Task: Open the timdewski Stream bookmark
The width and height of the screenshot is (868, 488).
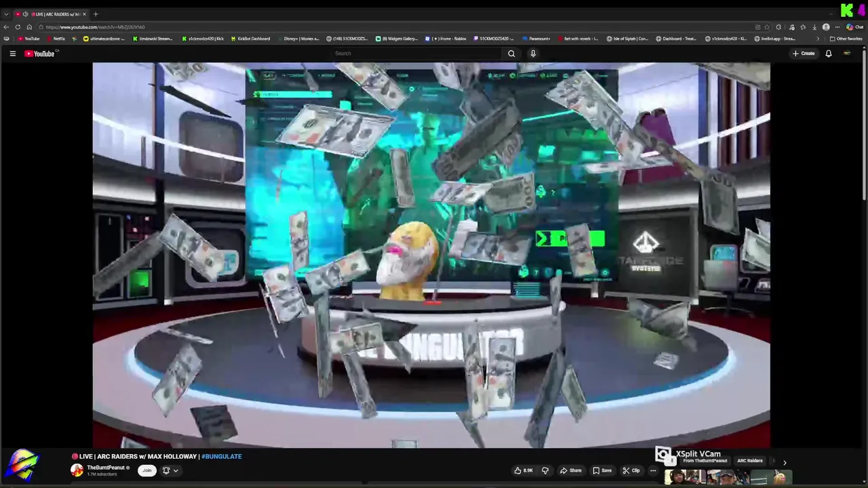Action: pyautogui.click(x=153, y=39)
